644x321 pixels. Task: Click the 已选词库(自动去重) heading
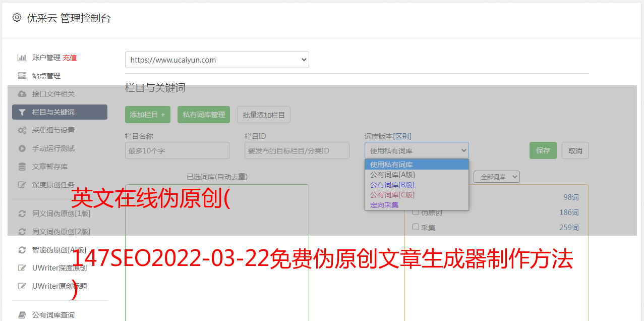[x=217, y=177]
